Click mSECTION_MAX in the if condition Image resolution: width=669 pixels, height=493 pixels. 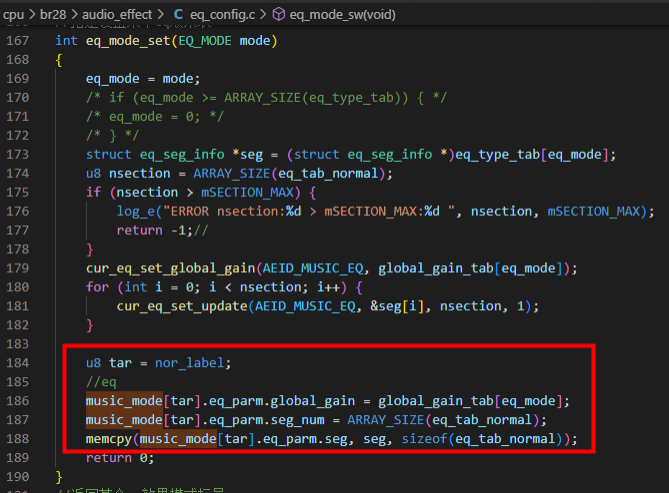(x=247, y=193)
